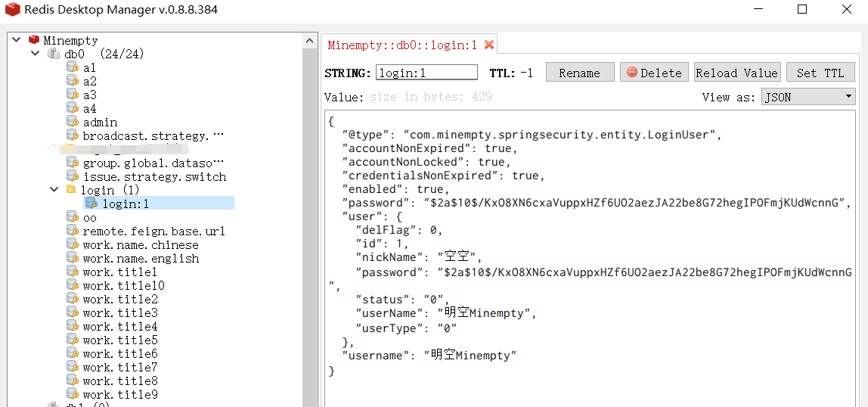The height and width of the screenshot is (407, 868).
Task: Click the tree scrollbar up arrow
Action: (309, 40)
